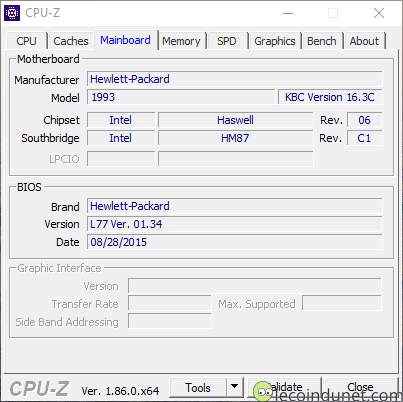The image size is (403, 402).
Task: Click the Chipset label
Action: tap(61, 120)
